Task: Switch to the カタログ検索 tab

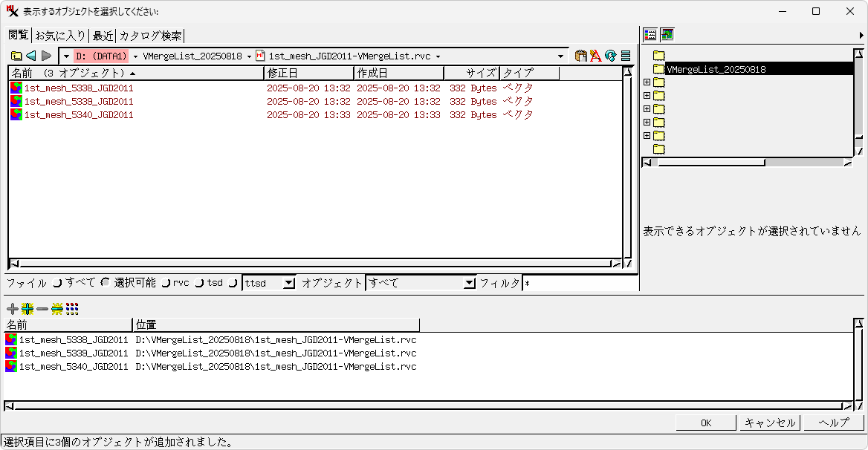Action: pyautogui.click(x=150, y=36)
